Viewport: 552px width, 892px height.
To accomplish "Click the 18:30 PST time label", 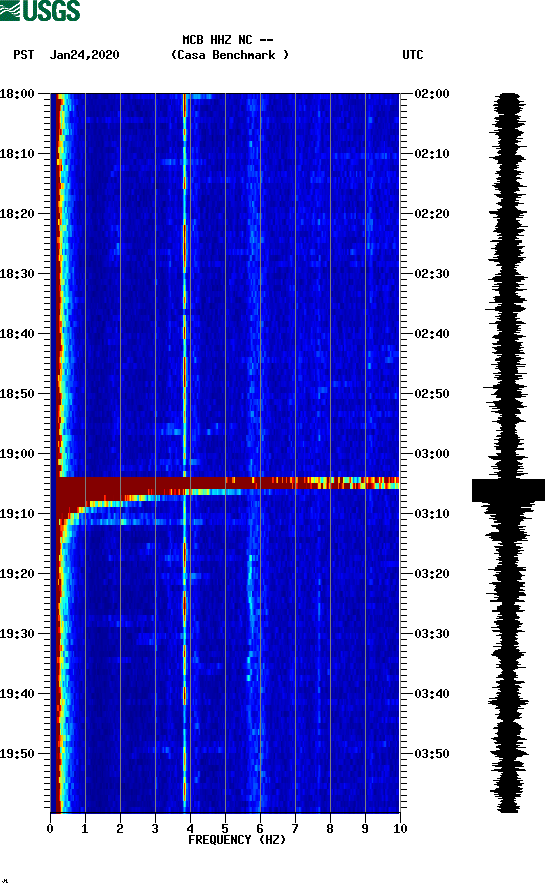I will coord(17,274).
